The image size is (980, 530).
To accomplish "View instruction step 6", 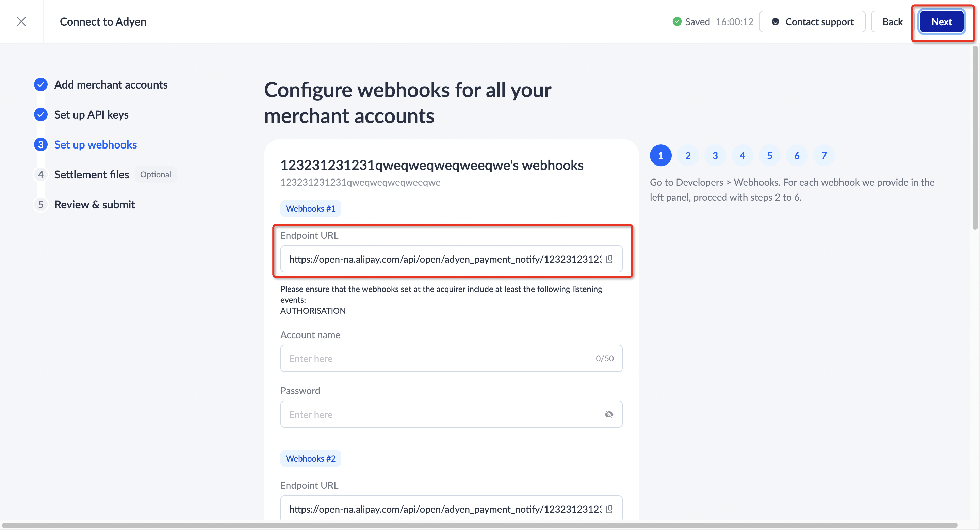I will [797, 155].
